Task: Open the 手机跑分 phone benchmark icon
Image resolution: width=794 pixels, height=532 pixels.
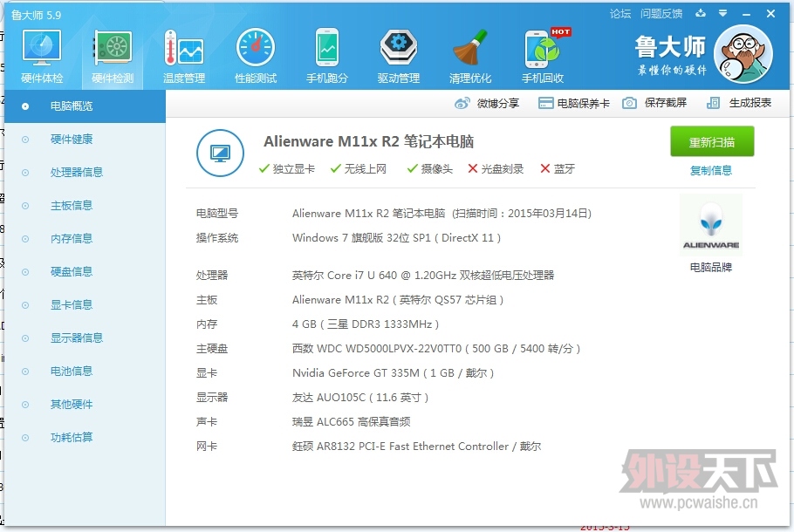Action: (327, 56)
